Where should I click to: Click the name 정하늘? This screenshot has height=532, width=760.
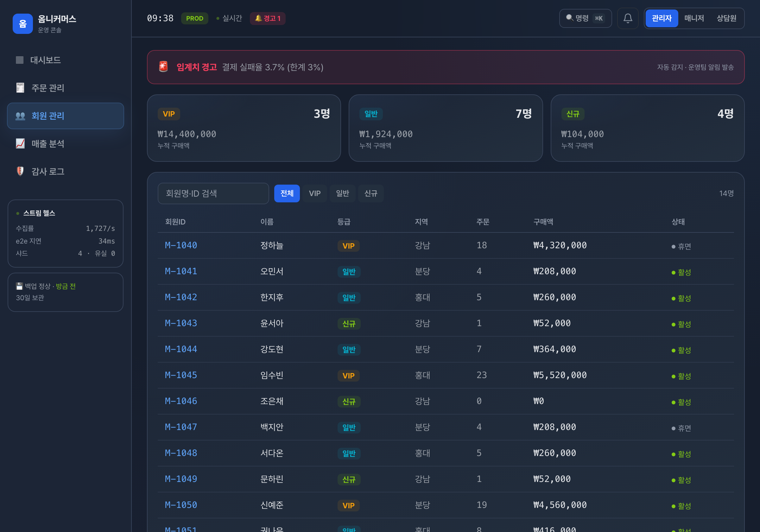(x=272, y=245)
